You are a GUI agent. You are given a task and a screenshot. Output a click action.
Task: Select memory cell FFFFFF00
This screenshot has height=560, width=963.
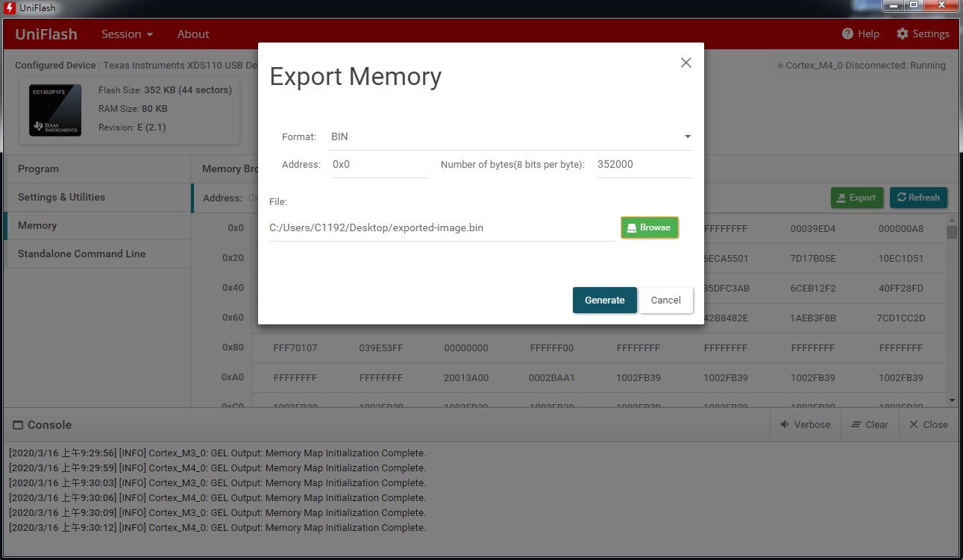coord(552,348)
